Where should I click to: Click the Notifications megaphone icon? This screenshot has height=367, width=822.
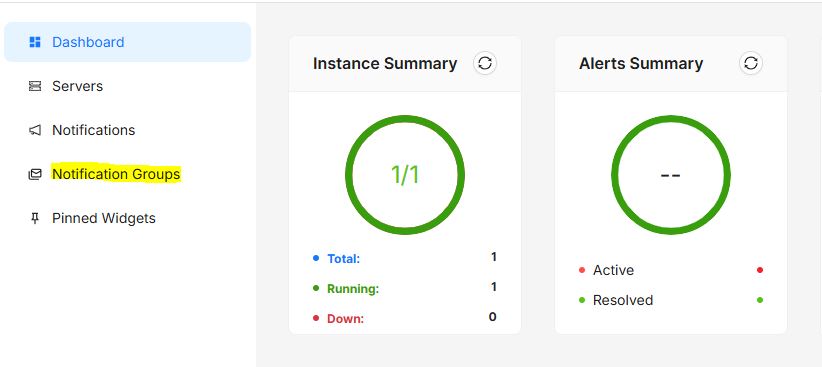click(35, 130)
